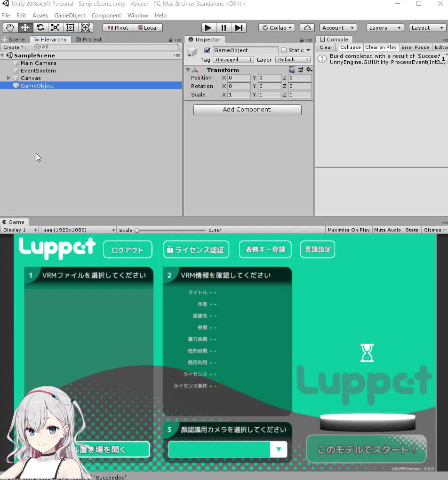Screen dimensions: 448x480
Task: Open Transform component help icon
Action: coord(292,70)
